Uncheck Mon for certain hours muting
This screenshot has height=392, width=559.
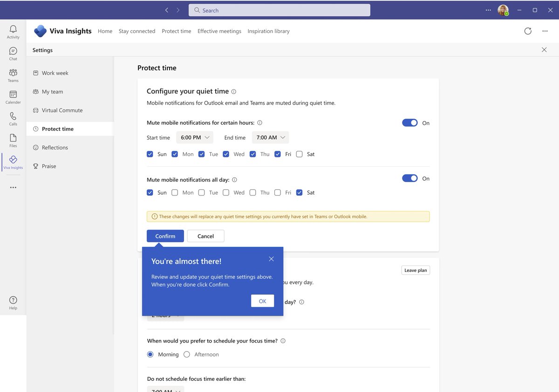tap(175, 154)
